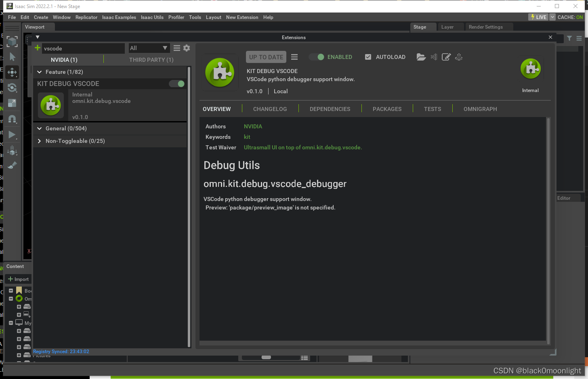Open the Isaac Examples menu
The width and height of the screenshot is (588, 379).
pyautogui.click(x=119, y=17)
